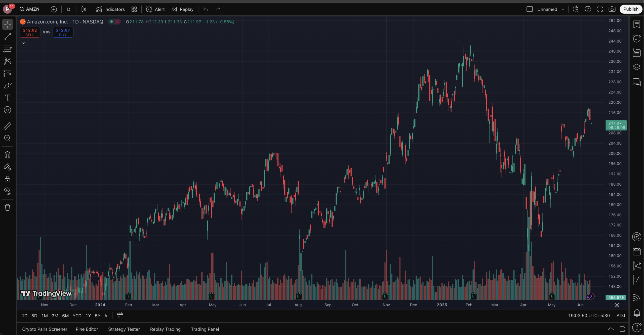This screenshot has width=644, height=335.
Task: Open the notifications bell panel
Action: pyautogui.click(x=637, y=313)
